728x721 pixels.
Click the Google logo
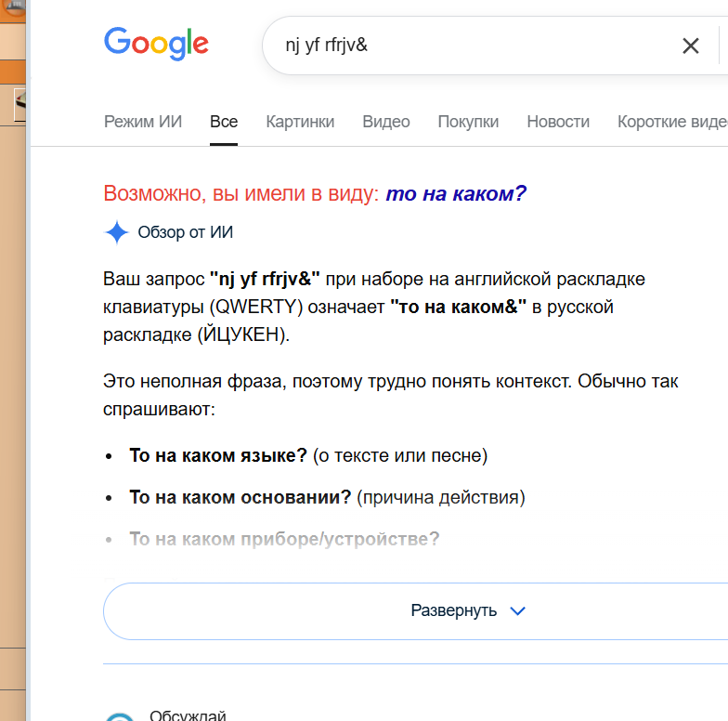click(x=156, y=44)
